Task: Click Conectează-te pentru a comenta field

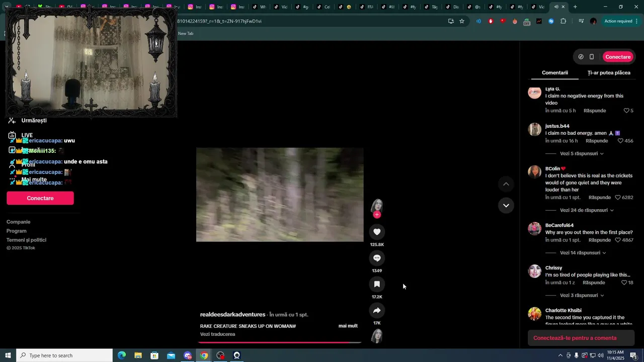Action: point(581,338)
